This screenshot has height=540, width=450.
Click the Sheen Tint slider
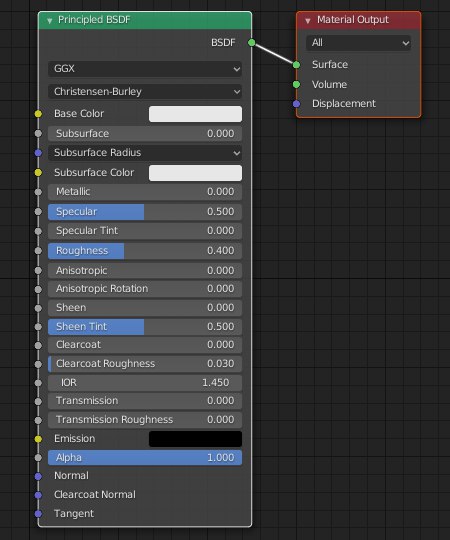click(145, 326)
